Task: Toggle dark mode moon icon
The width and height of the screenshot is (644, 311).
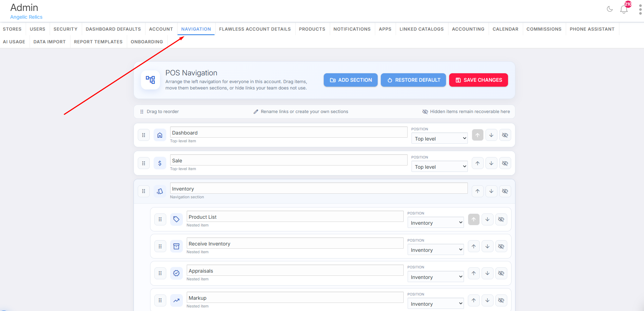Action: pyautogui.click(x=610, y=9)
